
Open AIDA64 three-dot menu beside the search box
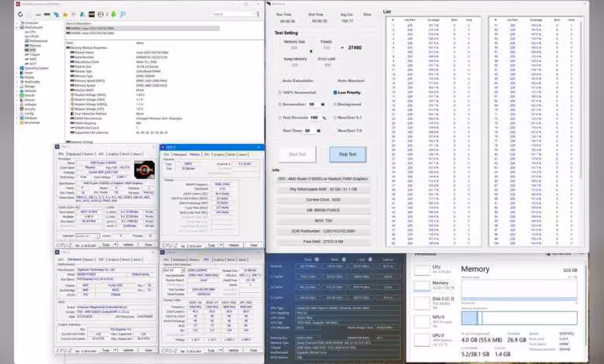[x=258, y=14]
